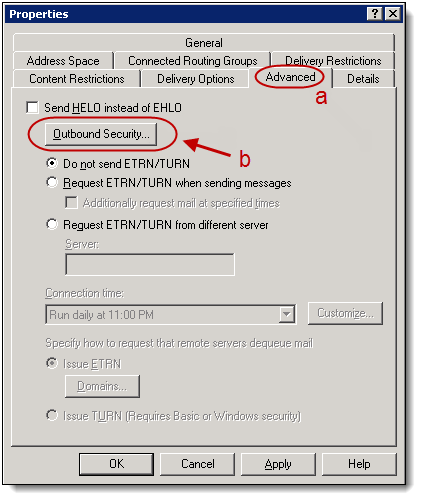The width and height of the screenshot is (423, 502).
Task: Switch to the General tab
Action: (204, 43)
